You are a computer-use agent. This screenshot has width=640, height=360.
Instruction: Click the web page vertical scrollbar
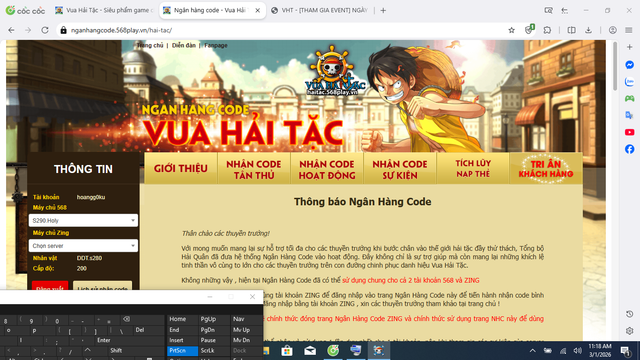[615, 67]
